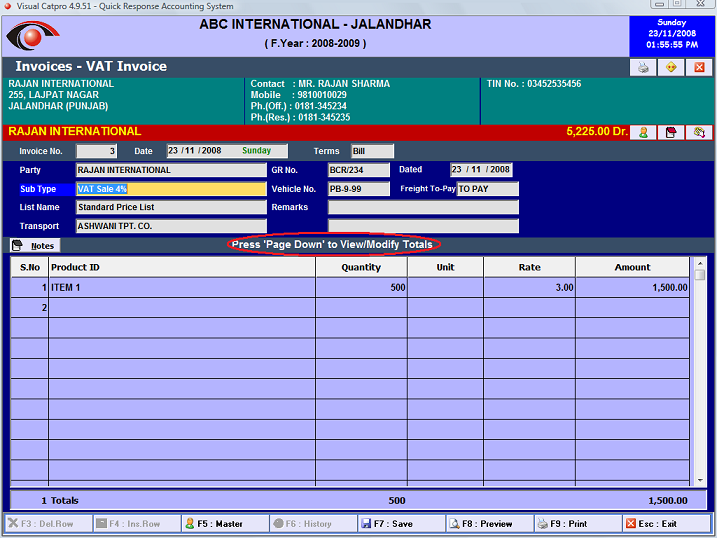Click F6 : History button
The image size is (717, 538).
(313, 524)
